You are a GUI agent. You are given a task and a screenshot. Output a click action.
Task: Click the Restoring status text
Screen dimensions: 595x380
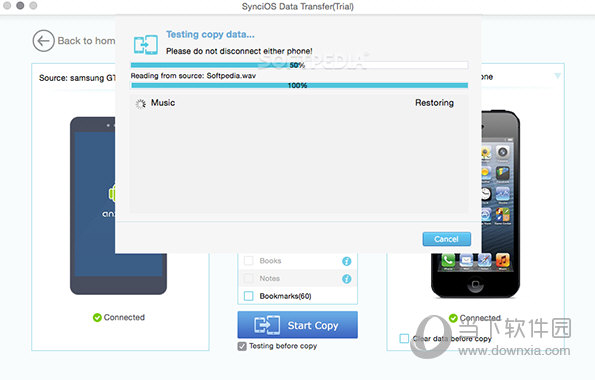pos(434,103)
